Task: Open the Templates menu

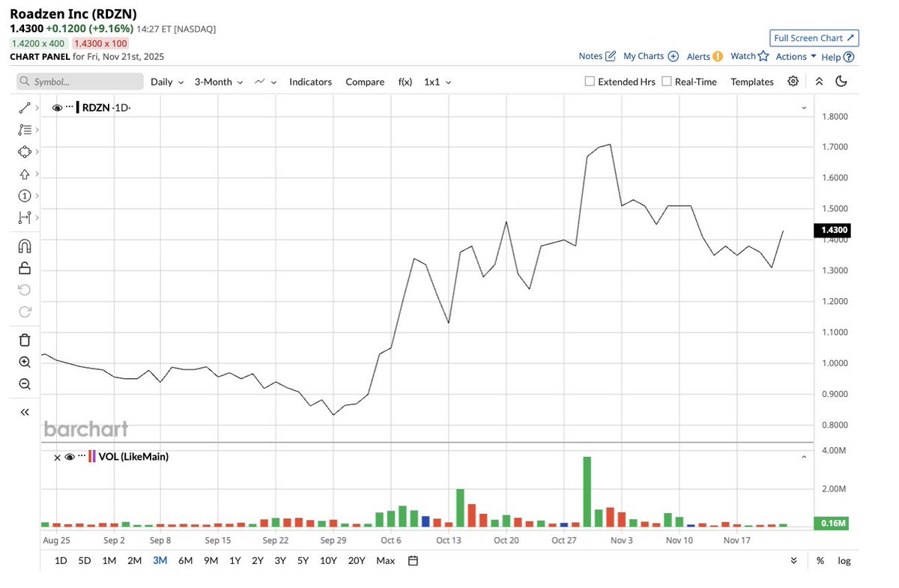Action: click(752, 82)
